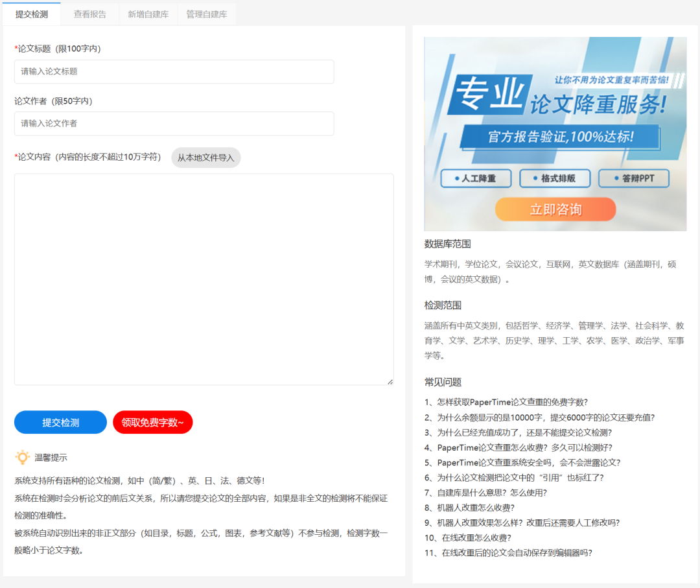This screenshot has width=700, height=588.
Task: Open the 自建库是什么意思 FAQ link
Action: (485, 493)
